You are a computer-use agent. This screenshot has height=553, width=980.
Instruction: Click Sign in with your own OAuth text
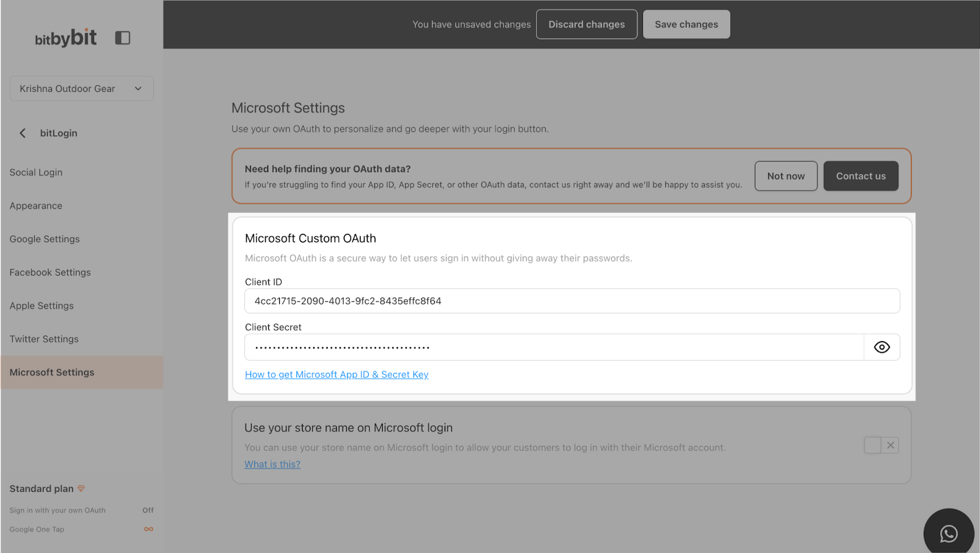(x=58, y=510)
